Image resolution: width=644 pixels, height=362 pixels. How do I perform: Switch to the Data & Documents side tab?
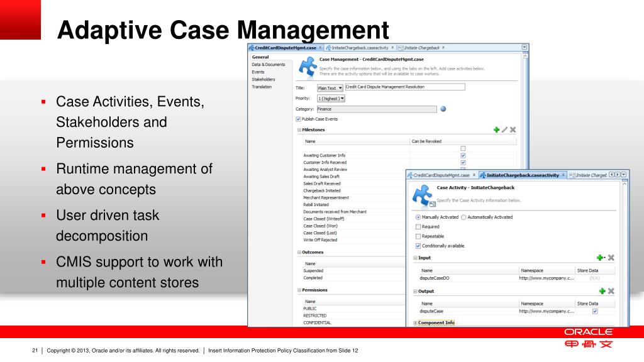268,65
